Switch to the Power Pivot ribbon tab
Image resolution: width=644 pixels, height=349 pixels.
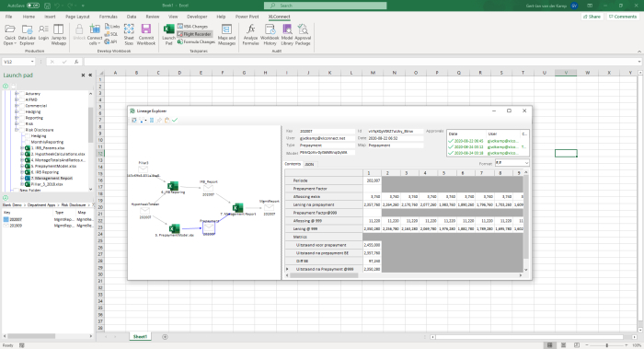click(247, 17)
